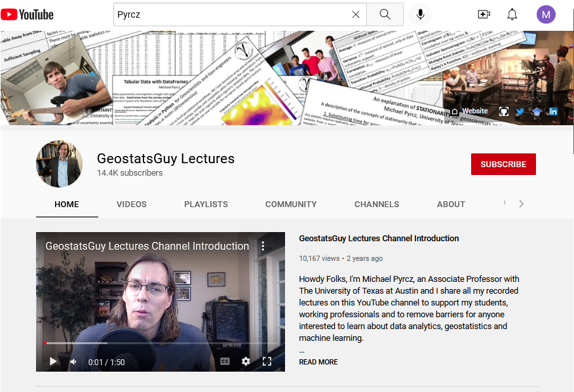Click the video title overlay in the player
This screenshot has height=392, width=574.
pos(147,246)
